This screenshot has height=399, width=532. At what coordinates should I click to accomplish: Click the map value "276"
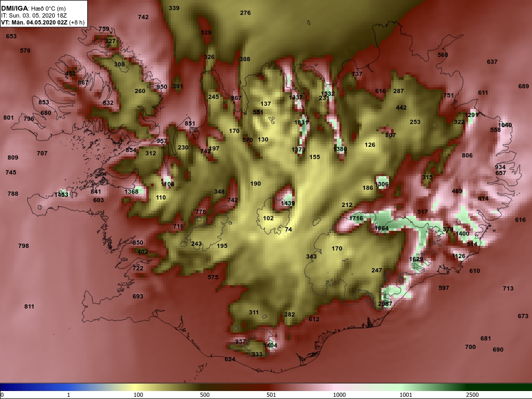point(245,13)
